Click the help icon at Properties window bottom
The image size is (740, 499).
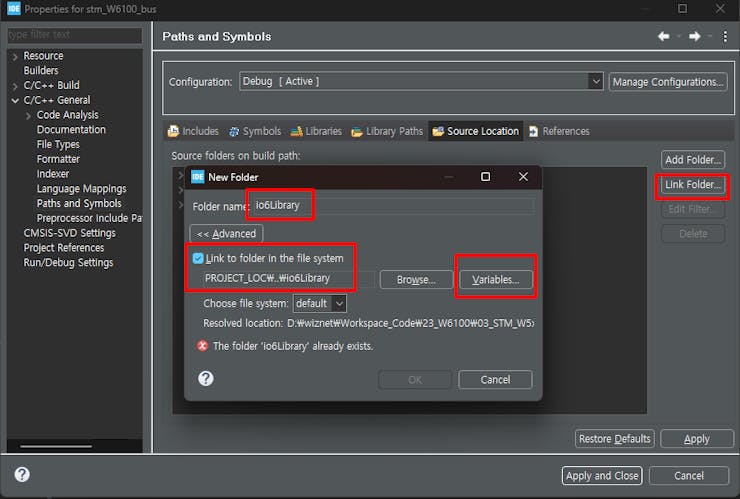pyautogui.click(x=22, y=474)
